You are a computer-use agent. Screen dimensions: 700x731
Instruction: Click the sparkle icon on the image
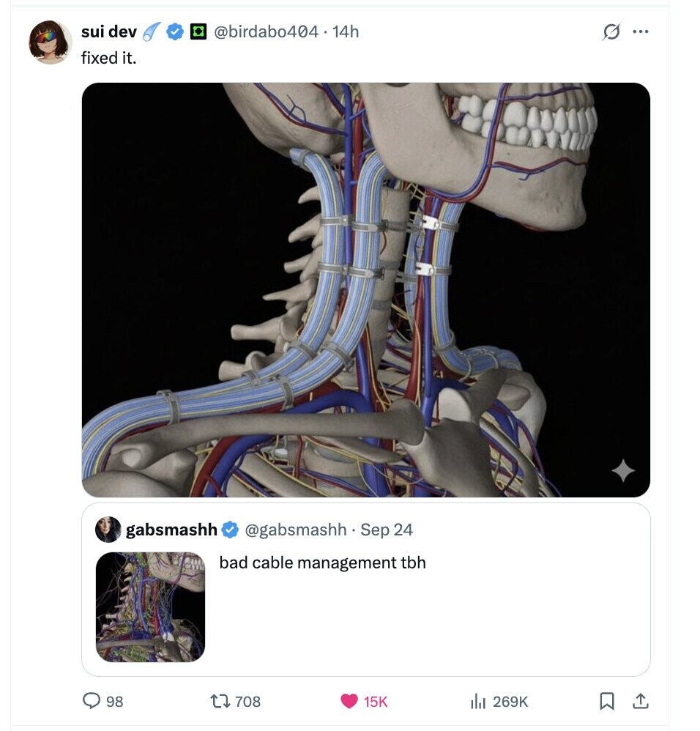pyautogui.click(x=622, y=471)
